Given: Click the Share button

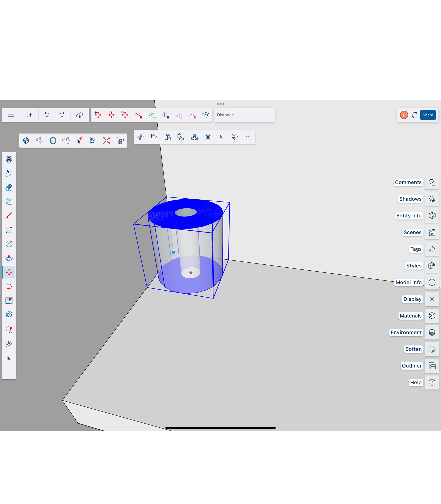Looking at the screenshot, I should pos(428,115).
